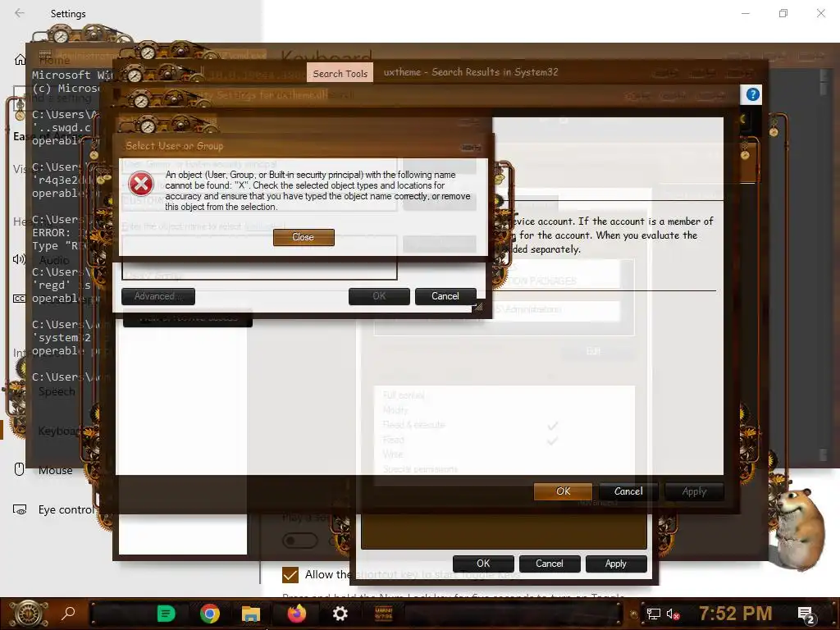Click the taskbar icon right of Settings gear
The image size is (840, 630).
384,614
